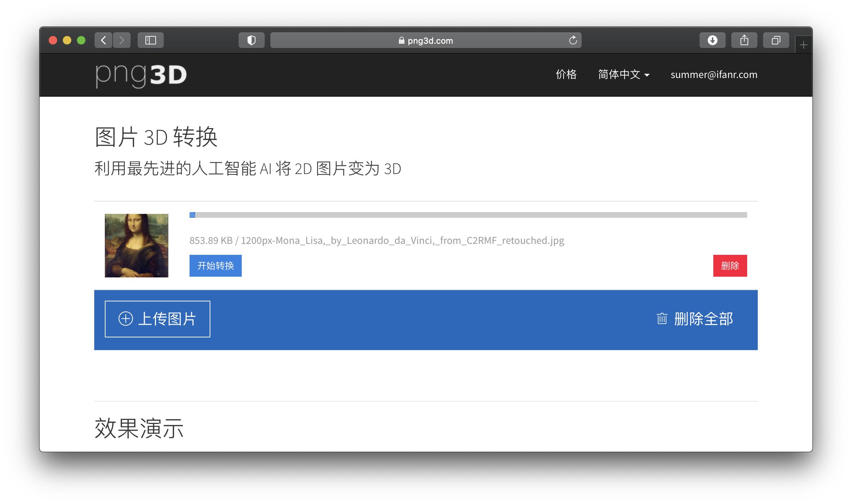Open the 价格 pricing menu item
The width and height of the screenshot is (852, 504).
coord(566,74)
